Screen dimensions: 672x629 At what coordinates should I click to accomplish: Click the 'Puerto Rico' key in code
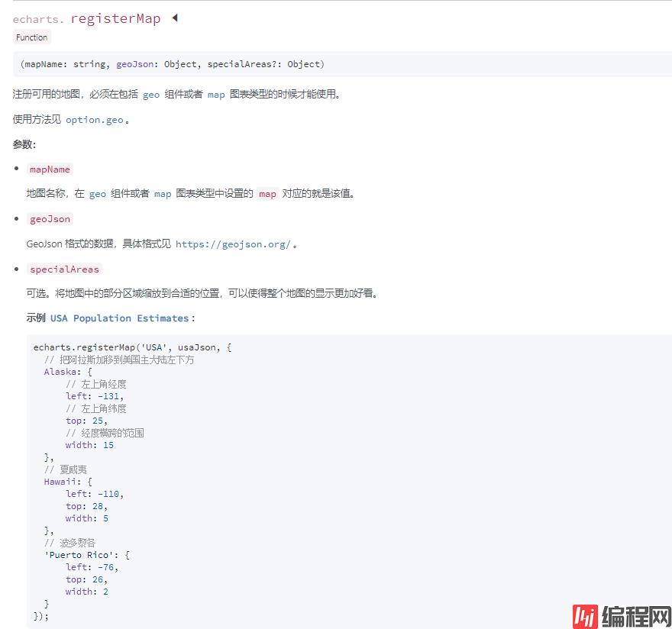click(76, 555)
